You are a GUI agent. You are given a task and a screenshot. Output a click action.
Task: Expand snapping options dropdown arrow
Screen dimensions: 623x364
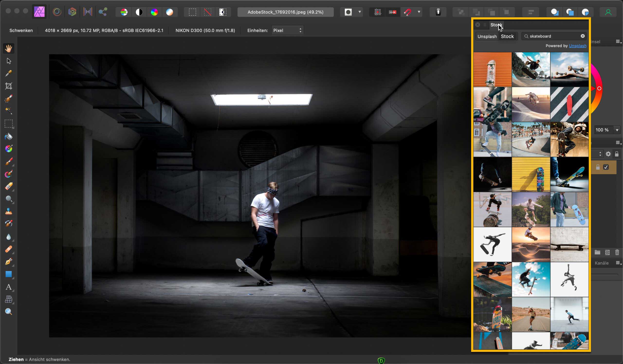click(x=419, y=12)
